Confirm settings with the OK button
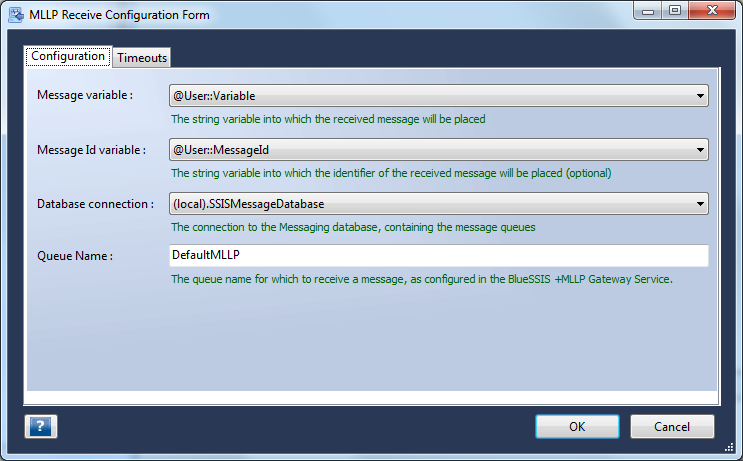 pyautogui.click(x=577, y=426)
